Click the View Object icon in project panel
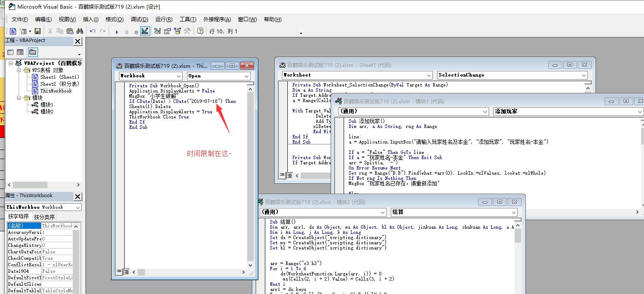This screenshot has height=294, width=644. coord(20,52)
